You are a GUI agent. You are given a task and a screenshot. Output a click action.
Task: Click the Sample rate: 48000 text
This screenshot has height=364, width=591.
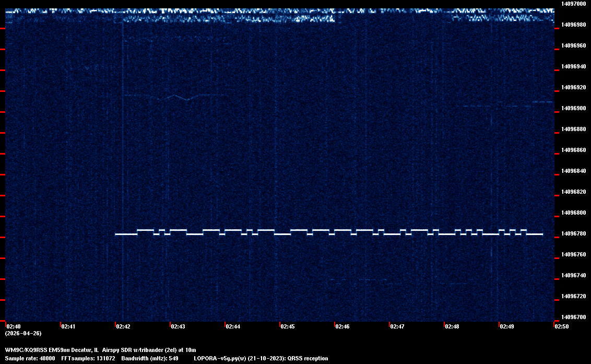[x=30, y=358]
